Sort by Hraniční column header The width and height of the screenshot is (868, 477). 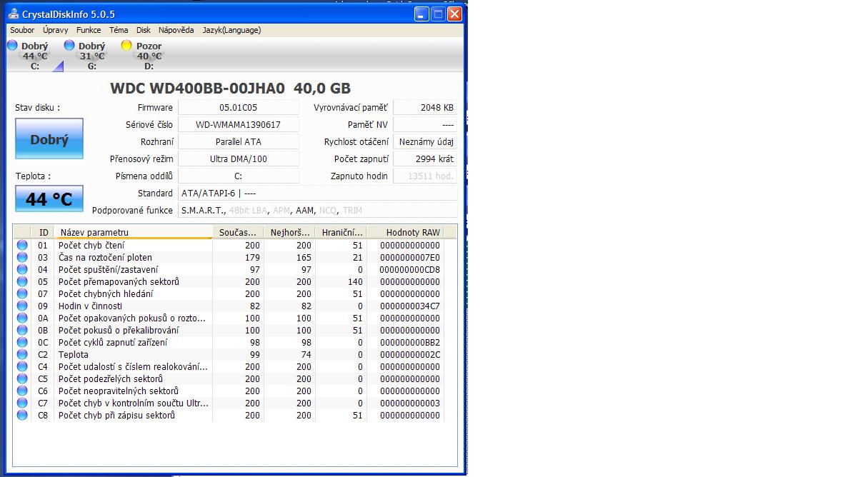coord(341,232)
